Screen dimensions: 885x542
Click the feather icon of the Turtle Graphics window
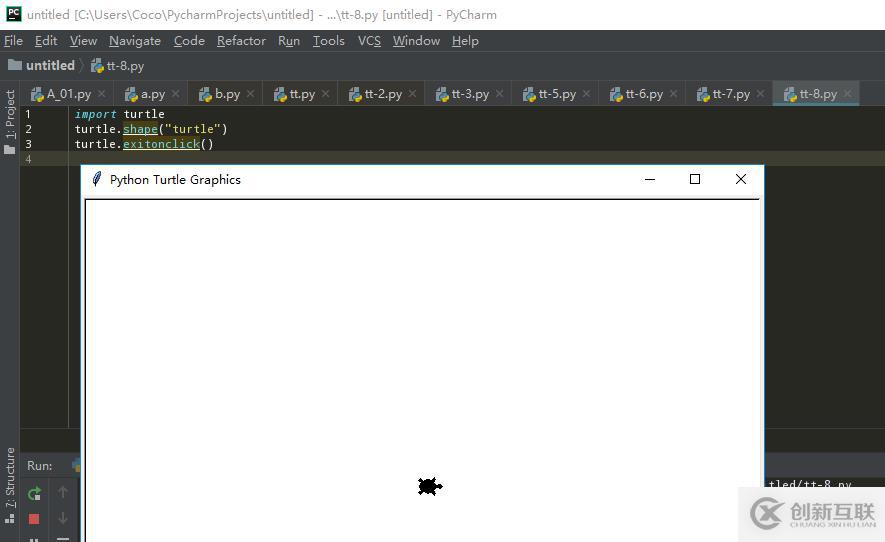[x=97, y=180]
